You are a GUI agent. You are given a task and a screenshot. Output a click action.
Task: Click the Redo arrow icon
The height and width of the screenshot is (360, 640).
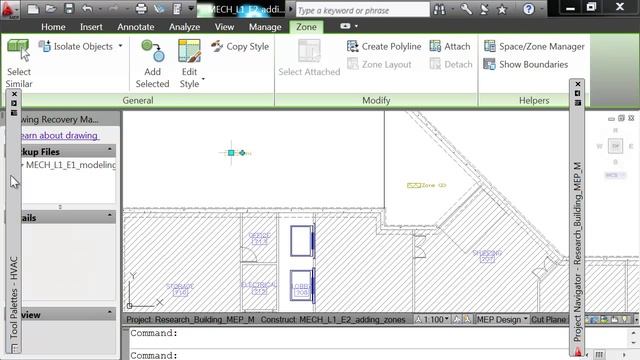coord(114,9)
